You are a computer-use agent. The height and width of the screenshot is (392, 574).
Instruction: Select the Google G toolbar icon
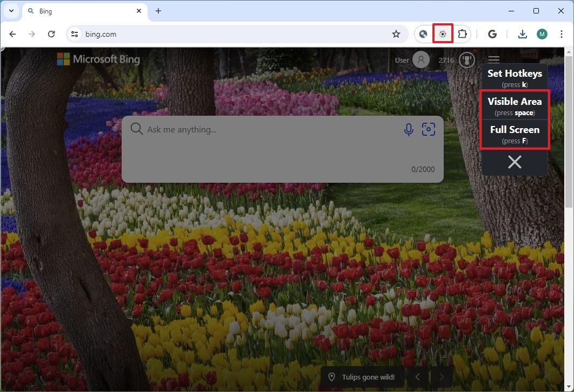pos(492,34)
